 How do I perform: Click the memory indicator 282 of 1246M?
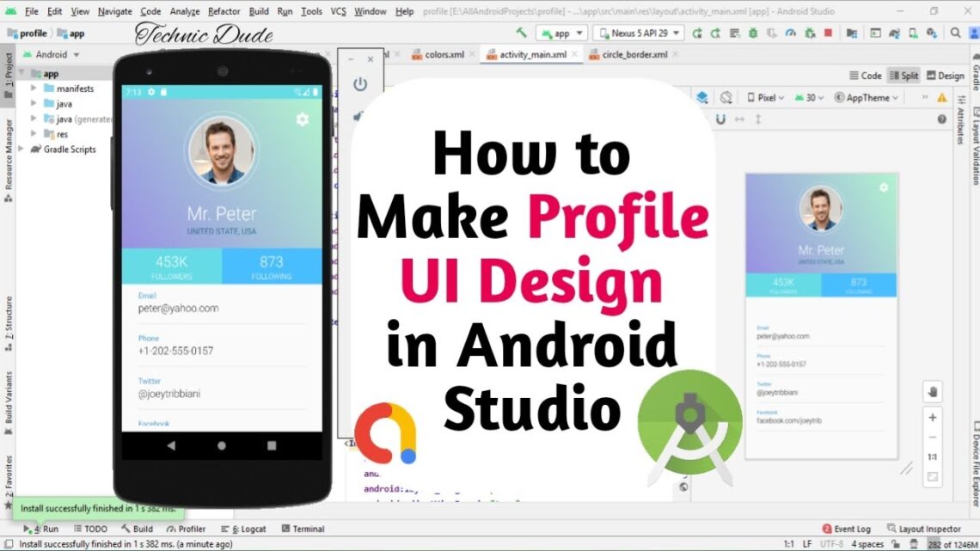(952, 544)
